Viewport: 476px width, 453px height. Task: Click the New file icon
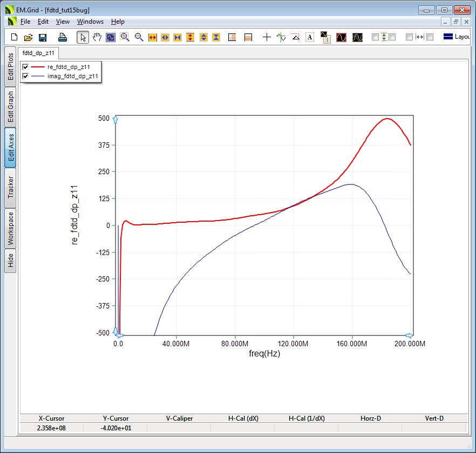[15, 37]
